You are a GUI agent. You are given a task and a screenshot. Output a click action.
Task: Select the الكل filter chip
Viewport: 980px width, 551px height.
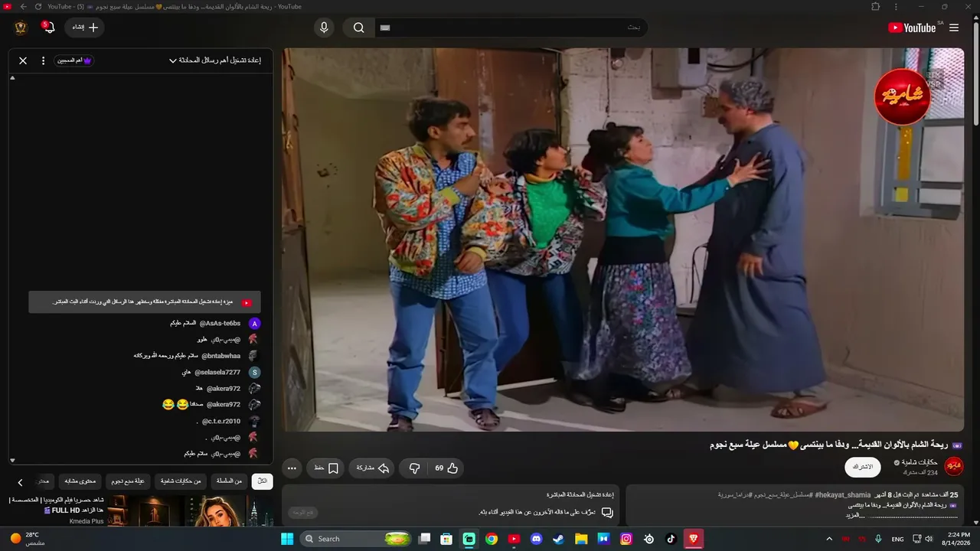pyautogui.click(x=262, y=481)
